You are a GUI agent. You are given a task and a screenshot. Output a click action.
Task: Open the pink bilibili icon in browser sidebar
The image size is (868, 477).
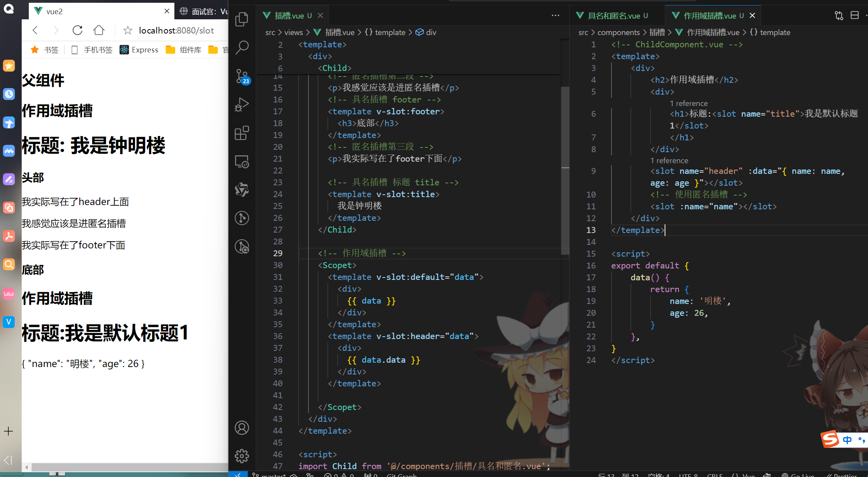pyautogui.click(x=9, y=293)
